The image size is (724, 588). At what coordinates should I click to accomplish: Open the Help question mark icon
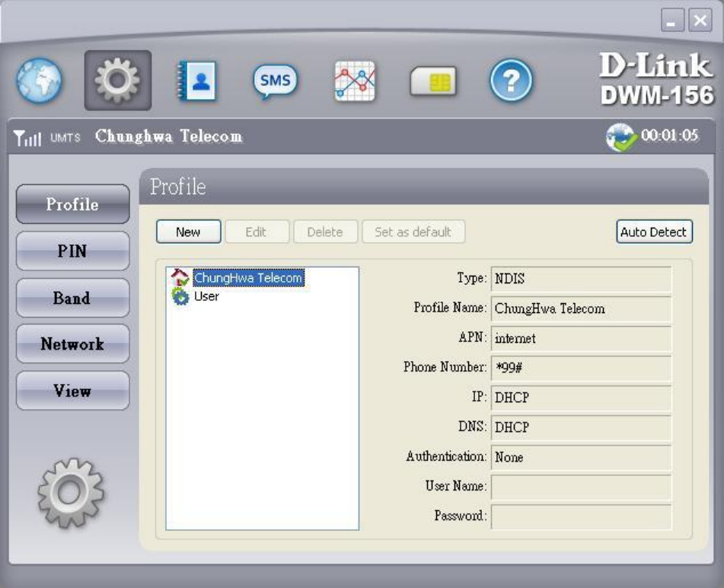(511, 81)
